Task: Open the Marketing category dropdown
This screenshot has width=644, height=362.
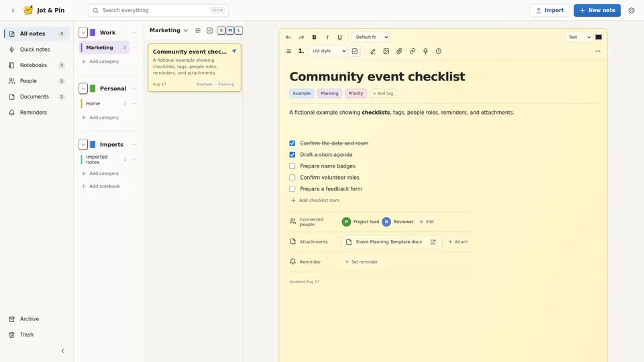Action: [x=169, y=30]
